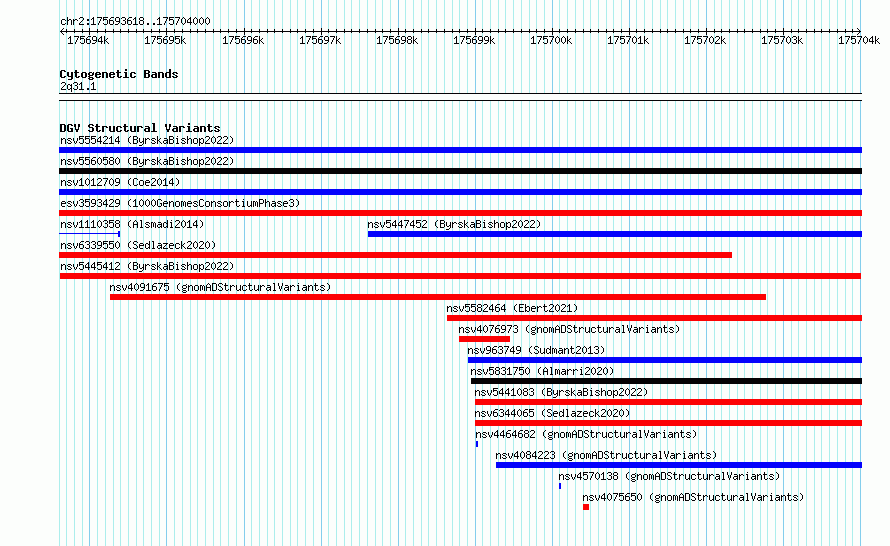Image resolution: width=890 pixels, height=546 pixels.
Task: Click the 175702k ruler tick label
Action: [705, 40]
